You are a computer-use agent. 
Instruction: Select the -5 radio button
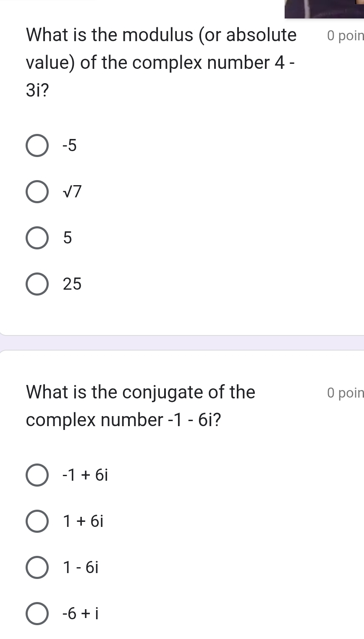(x=37, y=146)
